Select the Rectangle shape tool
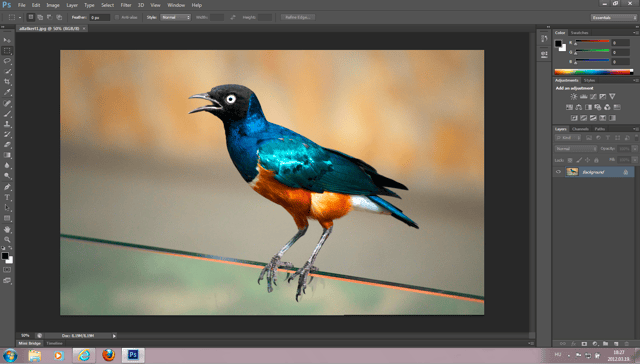The height and width of the screenshot is (364, 640). [x=7, y=218]
